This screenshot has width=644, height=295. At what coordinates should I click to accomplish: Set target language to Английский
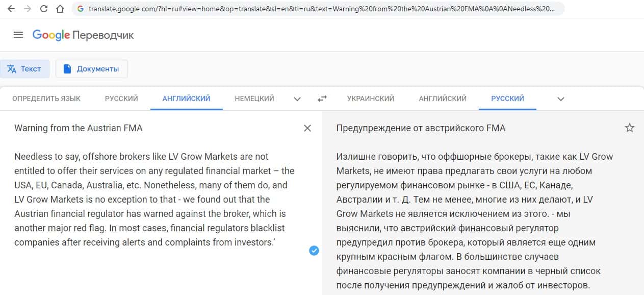point(443,99)
